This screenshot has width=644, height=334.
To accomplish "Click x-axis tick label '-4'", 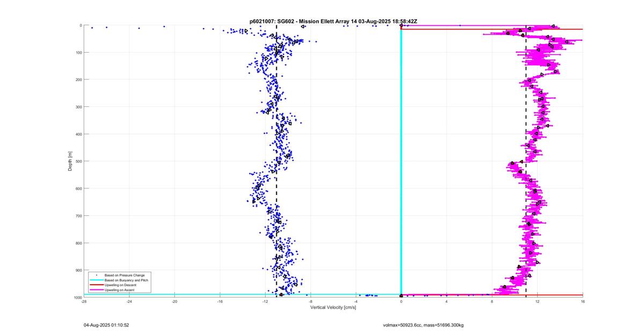I will pos(356,301).
